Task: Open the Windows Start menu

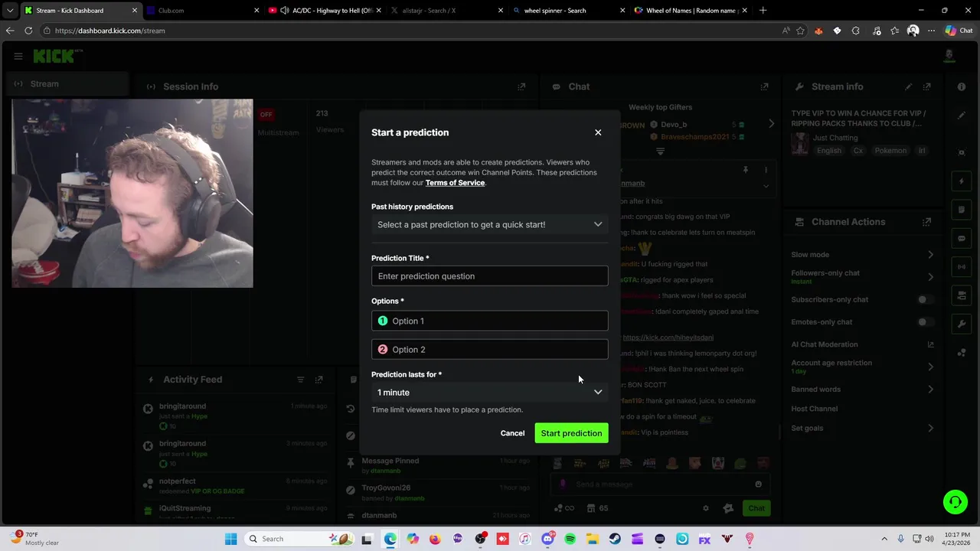Action: 230,539
